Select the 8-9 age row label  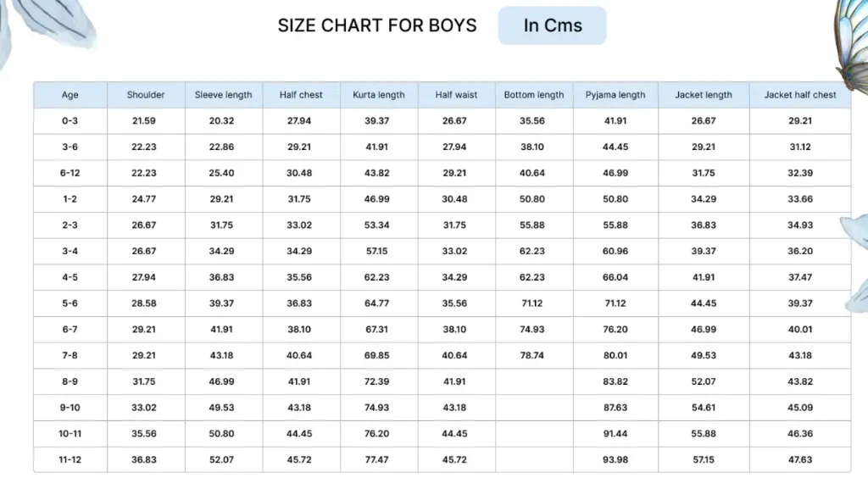[70, 381]
